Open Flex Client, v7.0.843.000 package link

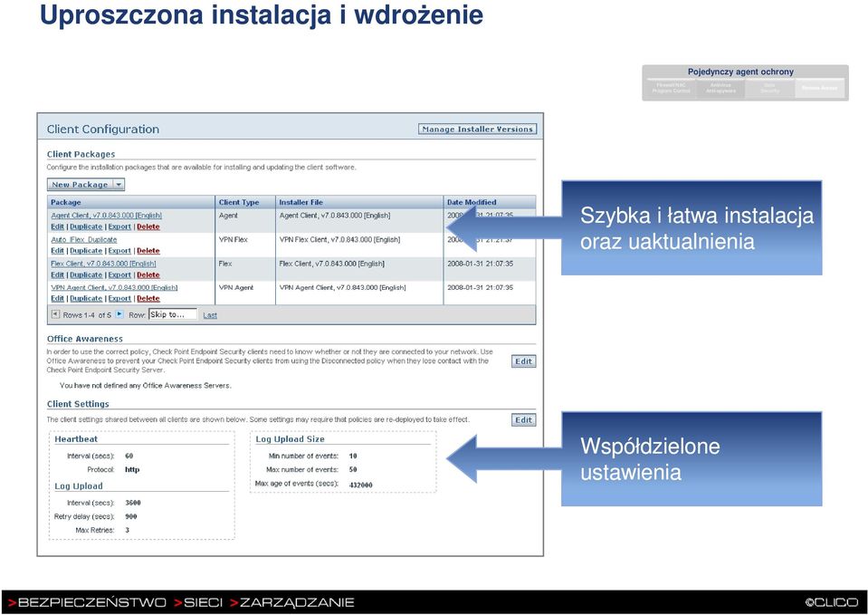(103, 264)
